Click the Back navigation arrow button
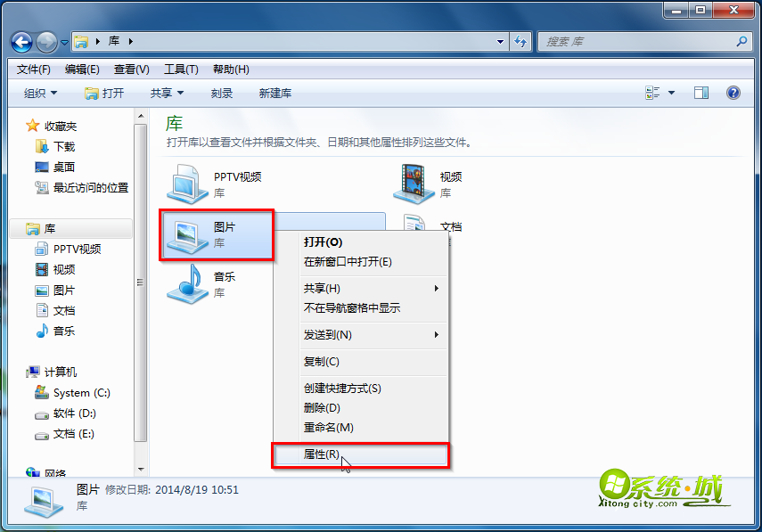This screenshot has width=762, height=532. click(22, 42)
